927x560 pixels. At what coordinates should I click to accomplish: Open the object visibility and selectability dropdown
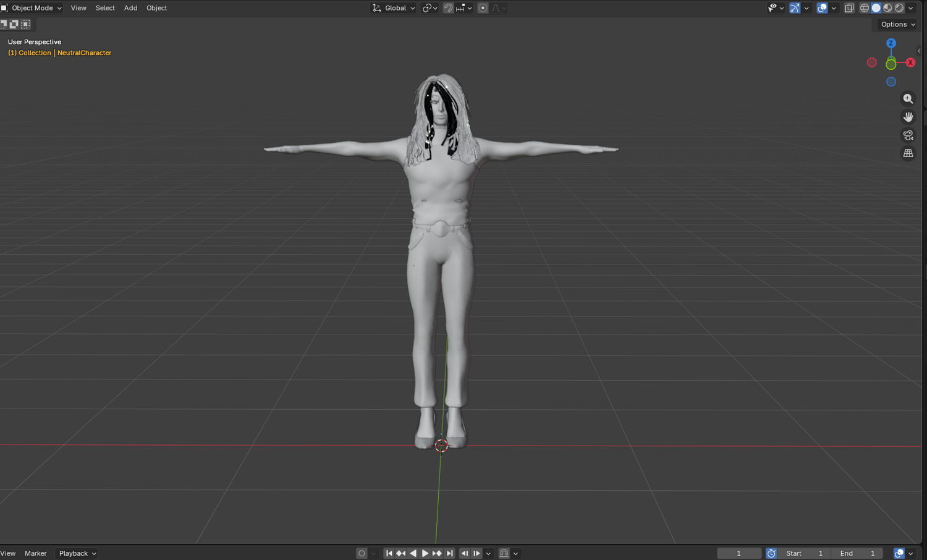pyautogui.click(x=776, y=8)
